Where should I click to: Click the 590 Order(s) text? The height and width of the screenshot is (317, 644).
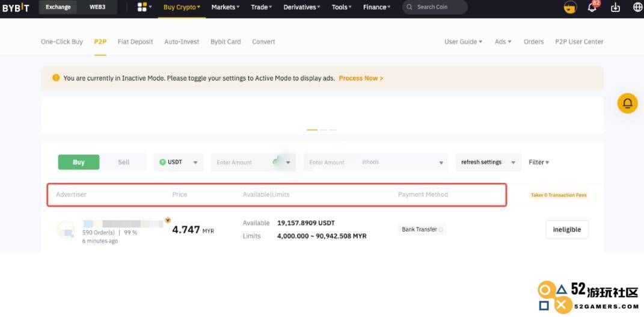point(99,232)
